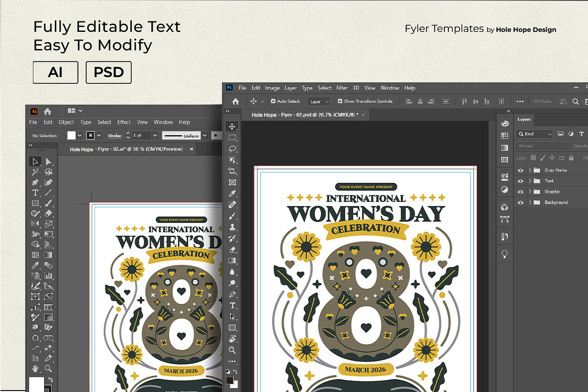Viewport: 588px width, 392px height.
Task: Select the Crop tool in Photoshop
Action: [x=232, y=171]
